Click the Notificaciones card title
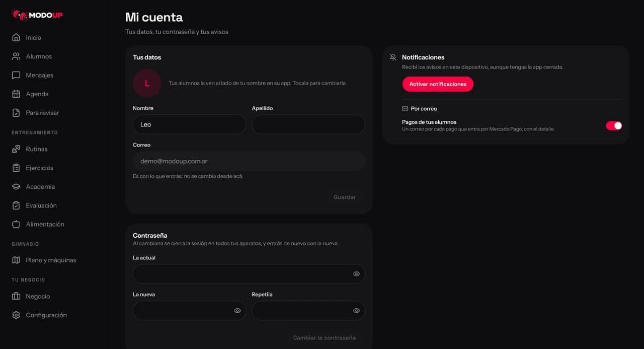Viewport: 644px width, 349px height. tap(423, 57)
